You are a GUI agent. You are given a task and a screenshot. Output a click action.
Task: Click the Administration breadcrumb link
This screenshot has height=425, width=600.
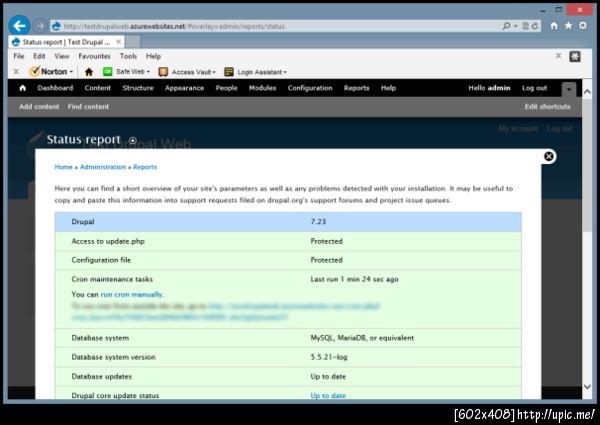point(103,167)
